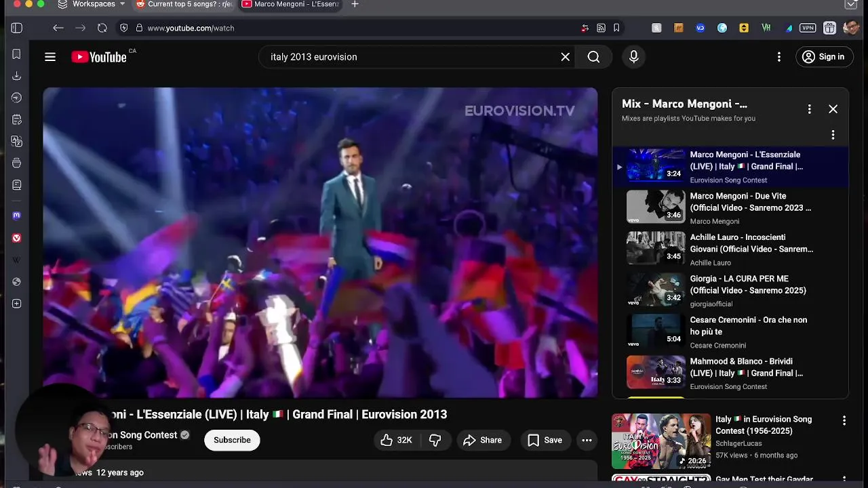Play Giorgia LA CURA PER ME video

coord(730,291)
